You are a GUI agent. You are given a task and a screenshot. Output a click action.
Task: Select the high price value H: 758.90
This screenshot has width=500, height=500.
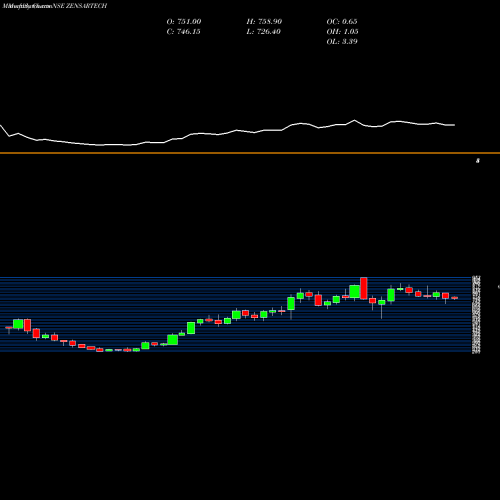coord(264,22)
